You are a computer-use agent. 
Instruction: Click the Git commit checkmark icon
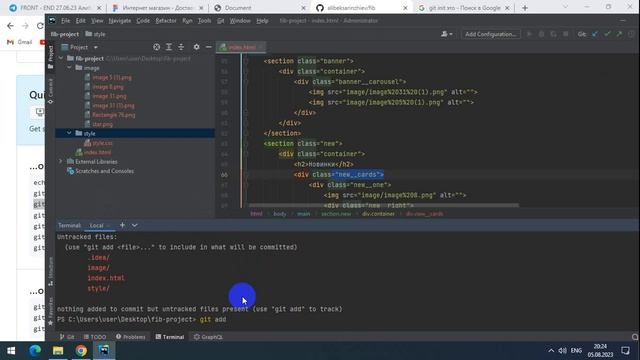607,34
